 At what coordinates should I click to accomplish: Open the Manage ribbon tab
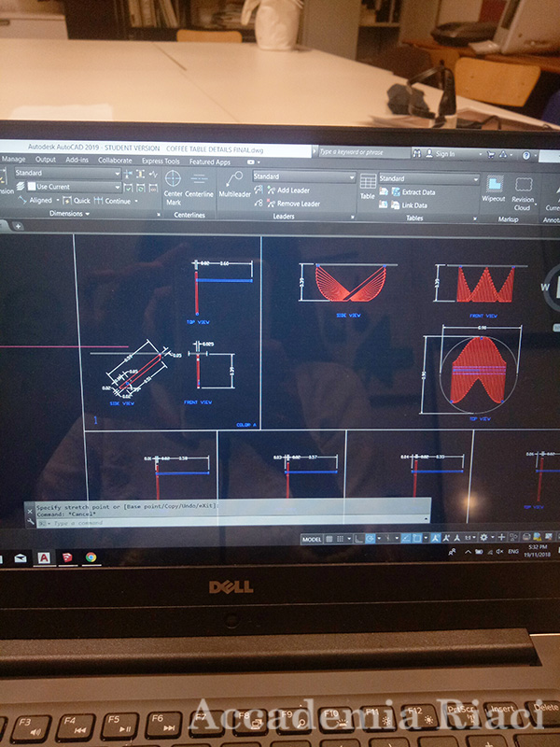click(13, 159)
